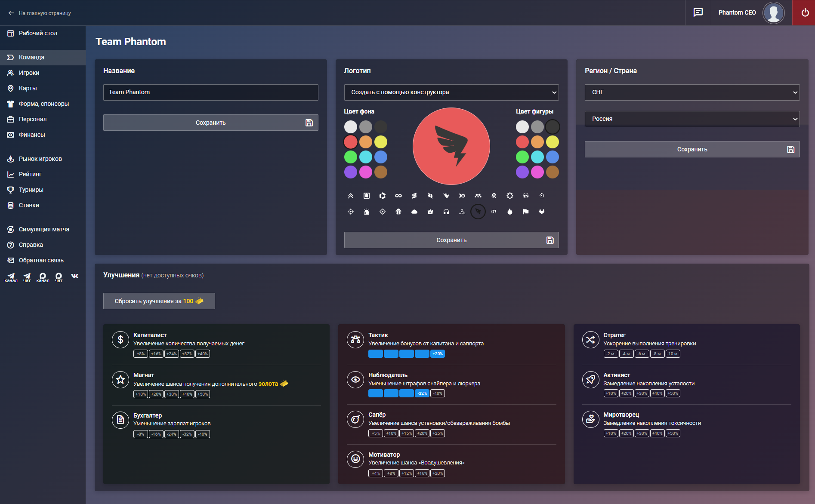Expand the logo creation method dropdown
815x504 pixels.
click(x=451, y=92)
